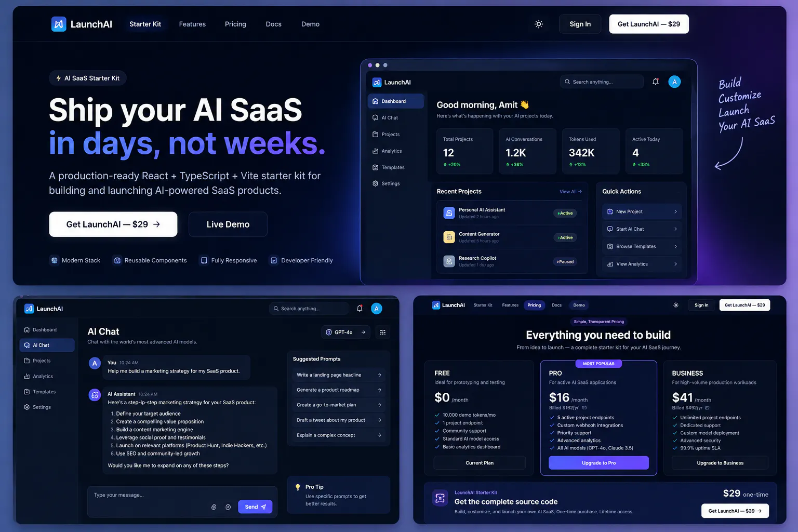Viewport: 798px width, 532px height.
Task: Click the Research Copilot project icon
Action: tap(449, 261)
